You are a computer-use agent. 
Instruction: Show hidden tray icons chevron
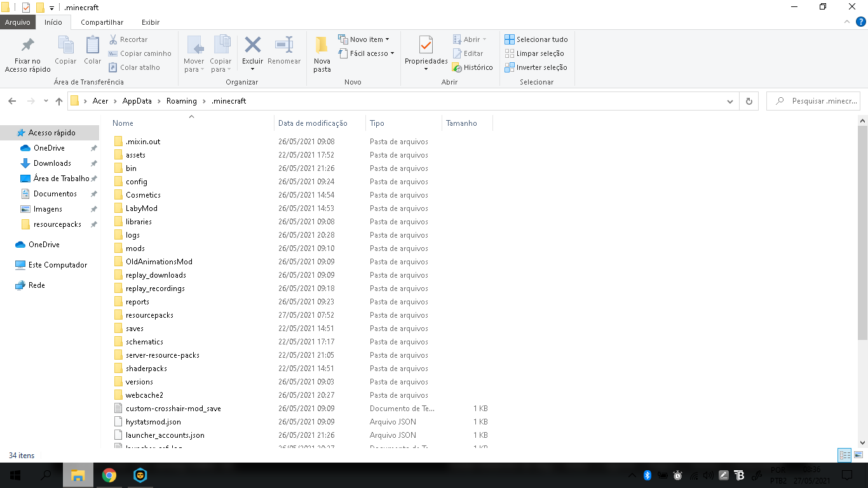coord(632,475)
